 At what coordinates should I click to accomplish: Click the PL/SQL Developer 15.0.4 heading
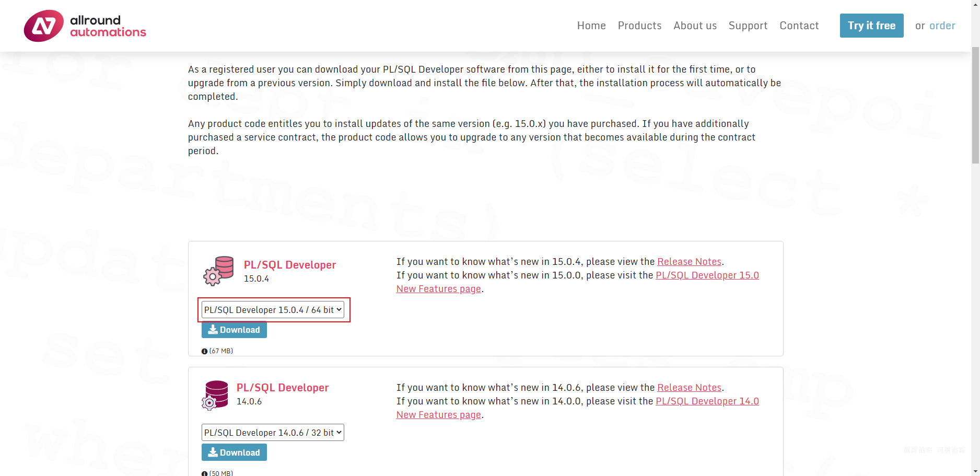(290, 265)
